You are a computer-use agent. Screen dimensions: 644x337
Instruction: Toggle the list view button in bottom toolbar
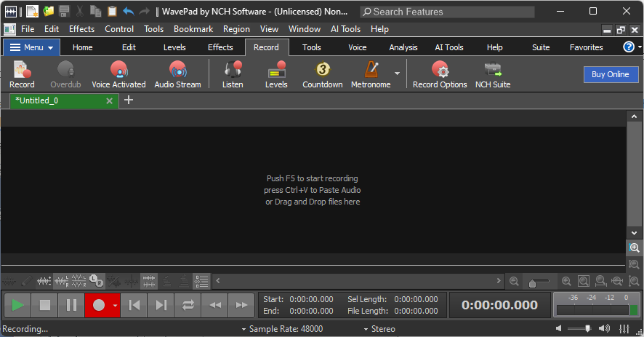pos(201,282)
